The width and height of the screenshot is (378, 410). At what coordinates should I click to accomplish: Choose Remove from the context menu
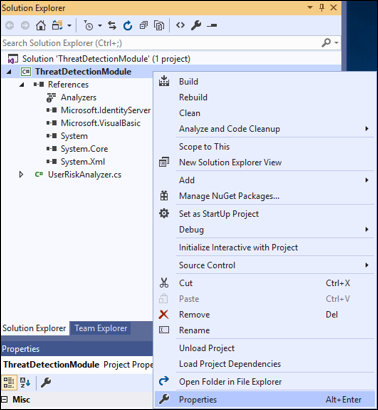coord(265,314)
